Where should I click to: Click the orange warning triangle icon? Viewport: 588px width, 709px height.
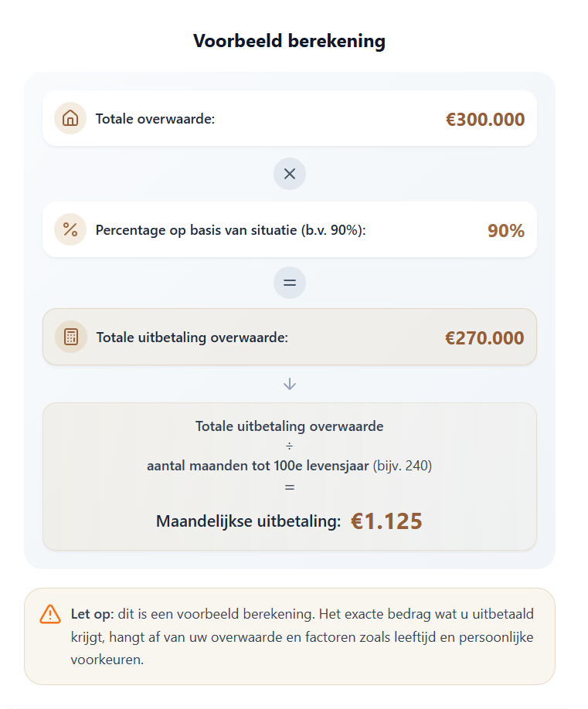50,614
